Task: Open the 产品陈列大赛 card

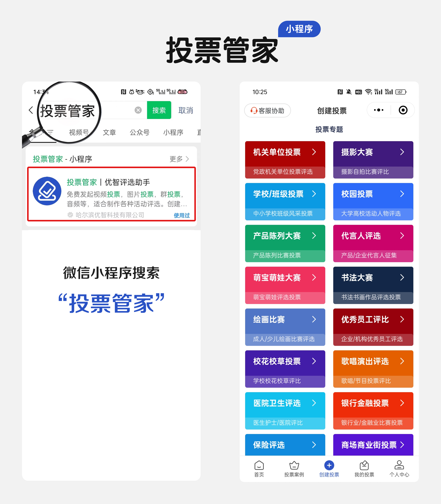Action: click(285, 243)
